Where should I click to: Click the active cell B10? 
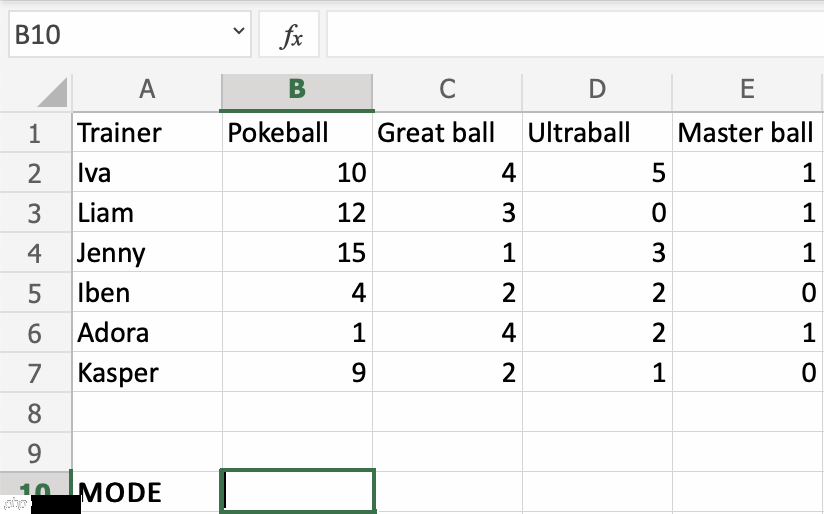point(297,491)
